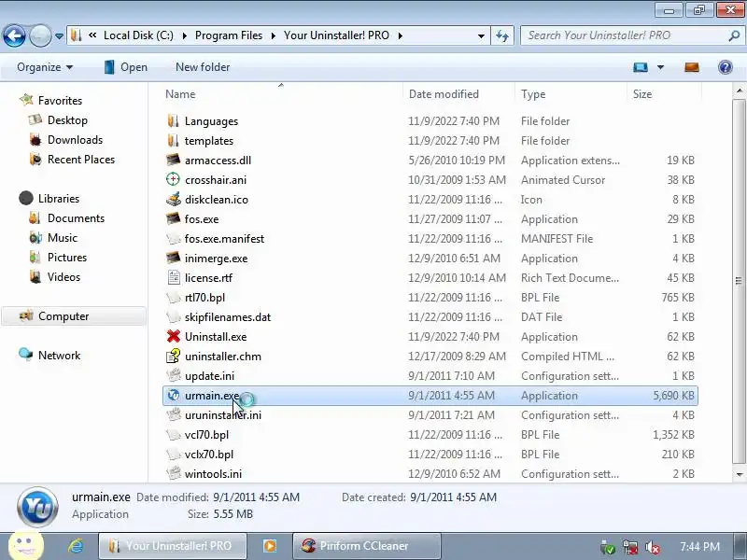Image resolution: width=747 pixels, height=560 pixels.
Task: Click New folder in the toolbar
Action: (x=203, y=67)
